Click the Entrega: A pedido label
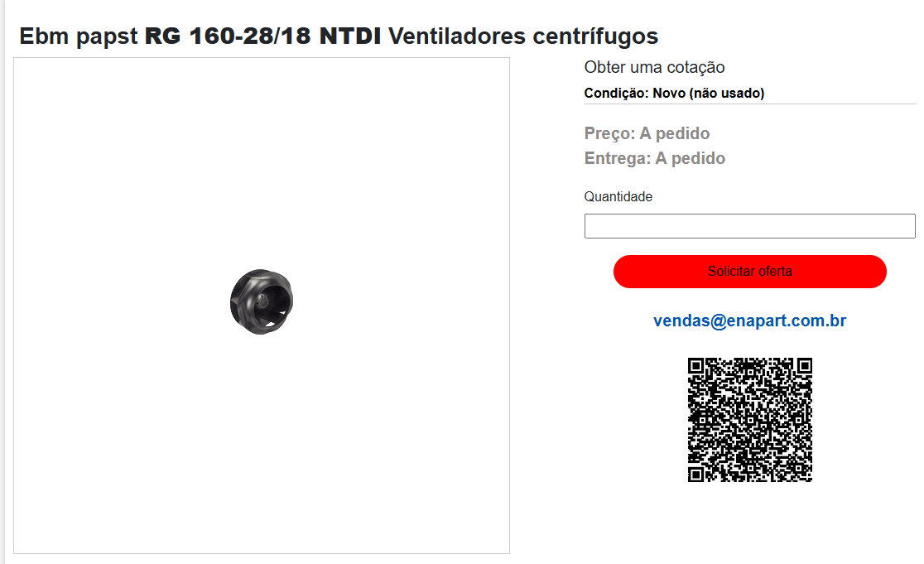Image resolution: width=924 pixels, height=564 pixels. pos(654,158)
